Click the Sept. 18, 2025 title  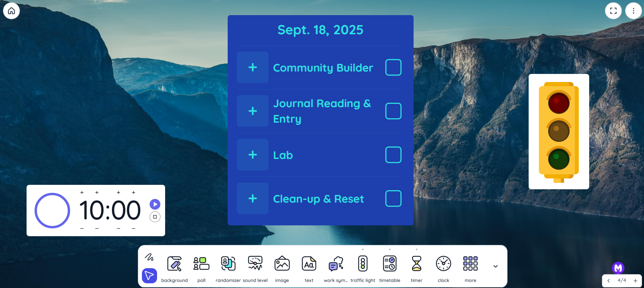pyautogui.click(x=320, y=30)
